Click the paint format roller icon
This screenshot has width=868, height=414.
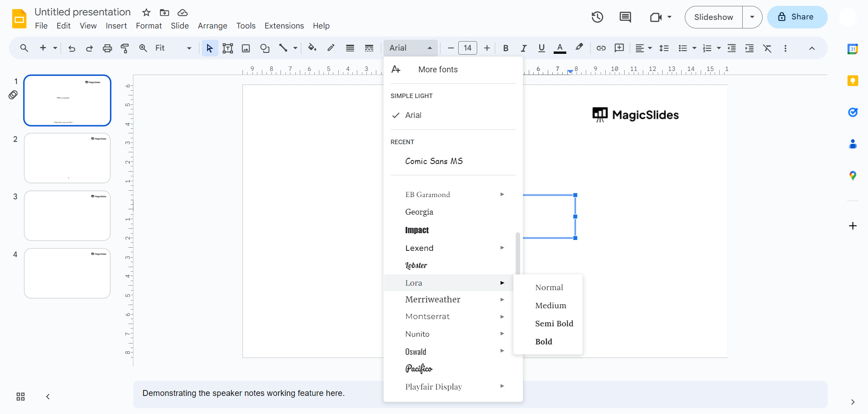coord(125,48)
